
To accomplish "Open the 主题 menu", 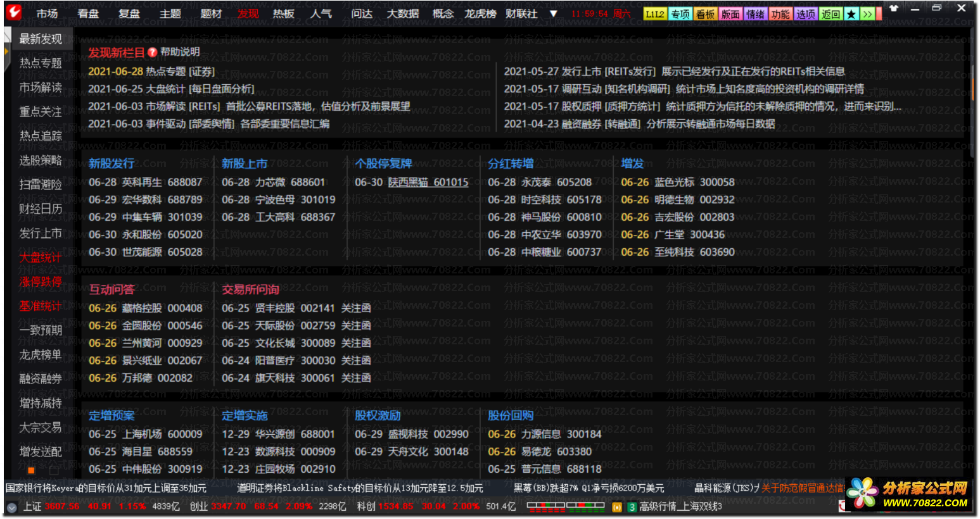I will (170, 13).
